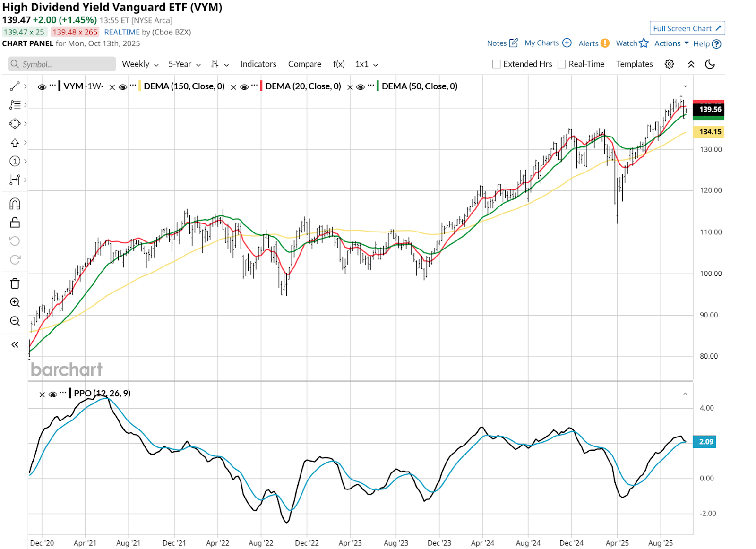Open the Compare menu
756x549 pixels.
[304, 64]
